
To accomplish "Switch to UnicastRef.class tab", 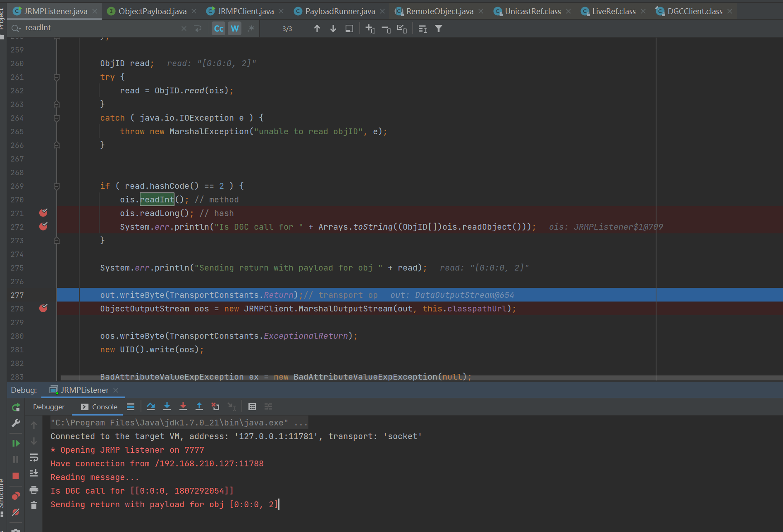I will pyautogui.click(x=533, y=11).
